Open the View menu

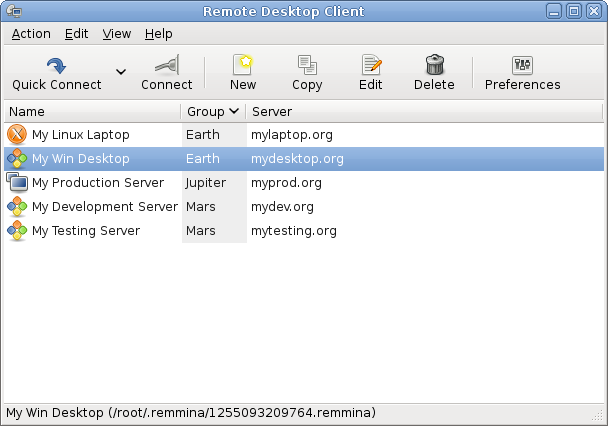[117, 33]
